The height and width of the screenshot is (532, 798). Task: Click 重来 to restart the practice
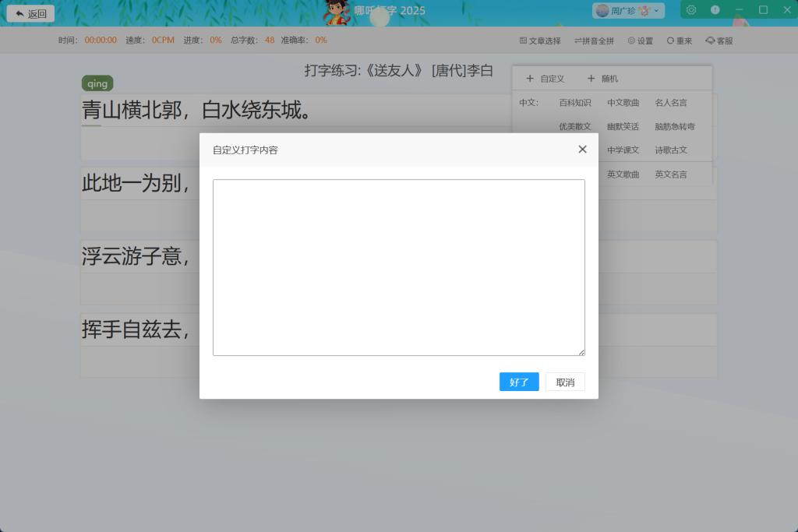pos(679,41)
